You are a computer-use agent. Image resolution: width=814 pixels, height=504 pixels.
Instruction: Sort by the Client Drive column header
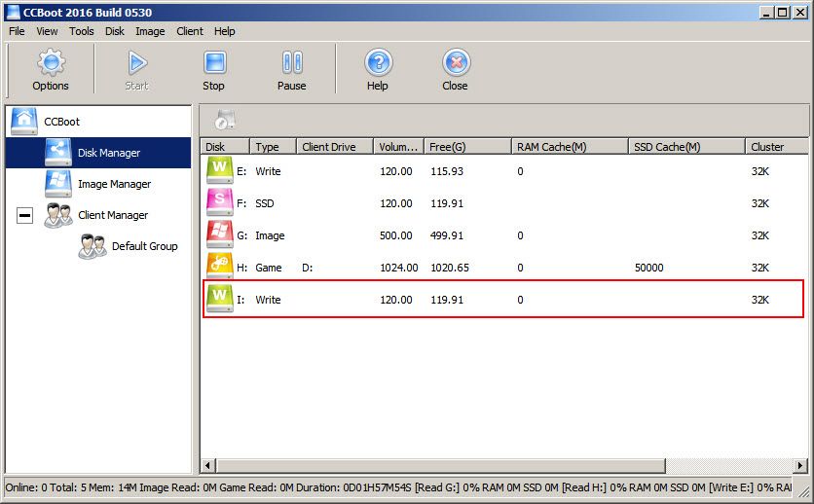point(335,147)
